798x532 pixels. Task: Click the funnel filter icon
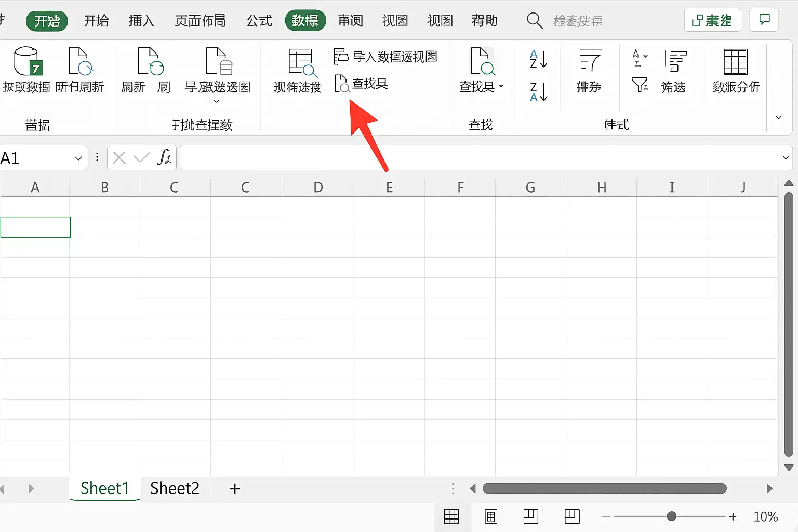point(640,85)
